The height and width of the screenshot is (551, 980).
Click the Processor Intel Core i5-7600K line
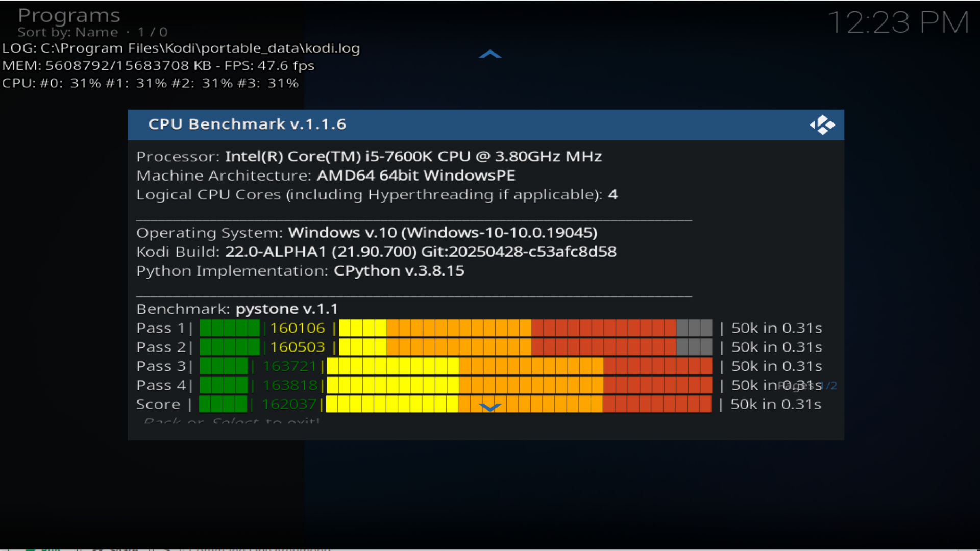(369, 157)
